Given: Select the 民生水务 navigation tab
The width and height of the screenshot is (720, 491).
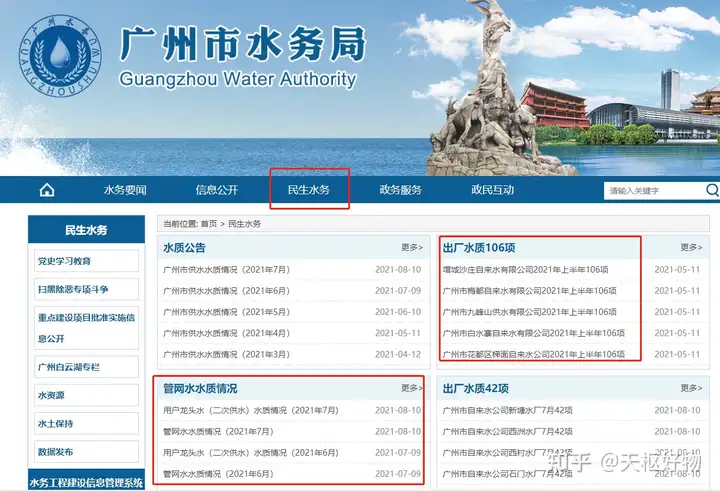Looking at the screenshot, I should pyautogui.click(x=309, y=190).
